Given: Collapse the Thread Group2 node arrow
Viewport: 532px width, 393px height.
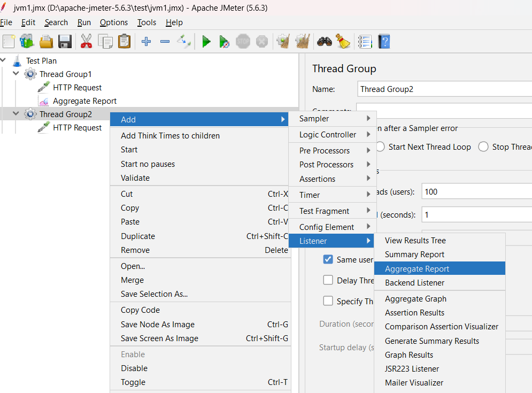Looking at the screenshot, I should [x=16, y=113].
